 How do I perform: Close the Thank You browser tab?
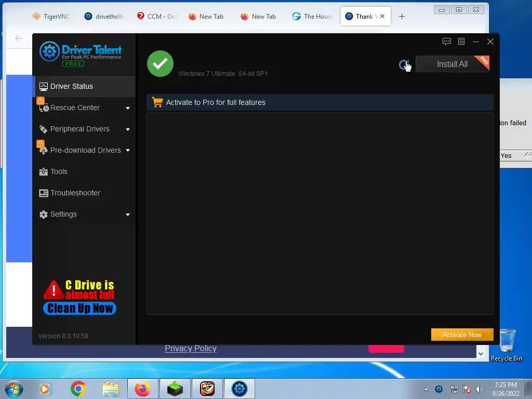pos(382,16)
